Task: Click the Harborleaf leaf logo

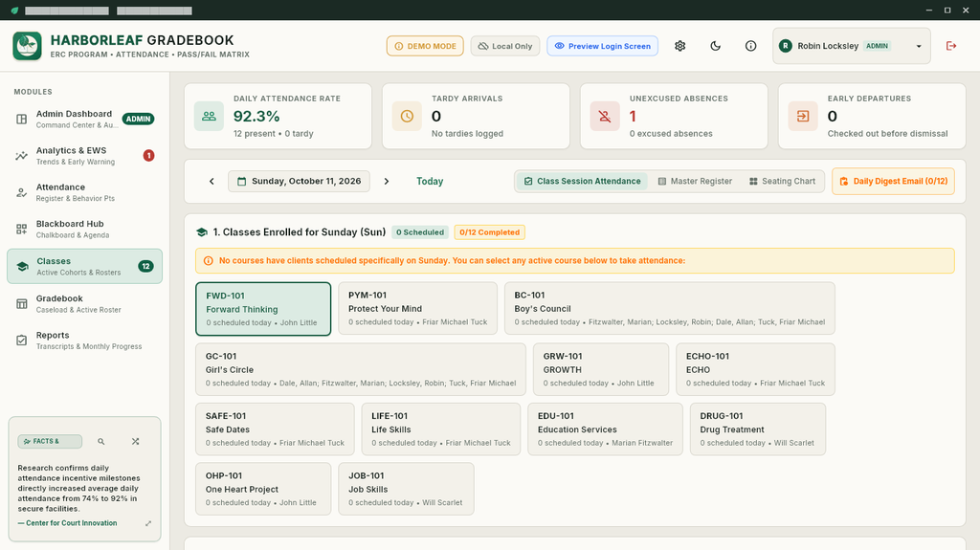Action: pos(27,46)
